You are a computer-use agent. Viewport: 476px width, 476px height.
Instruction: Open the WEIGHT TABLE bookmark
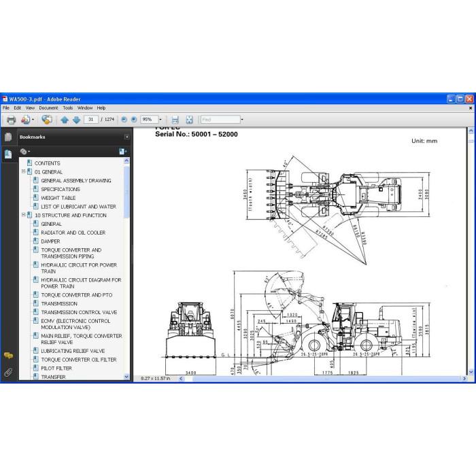point(58,198)
